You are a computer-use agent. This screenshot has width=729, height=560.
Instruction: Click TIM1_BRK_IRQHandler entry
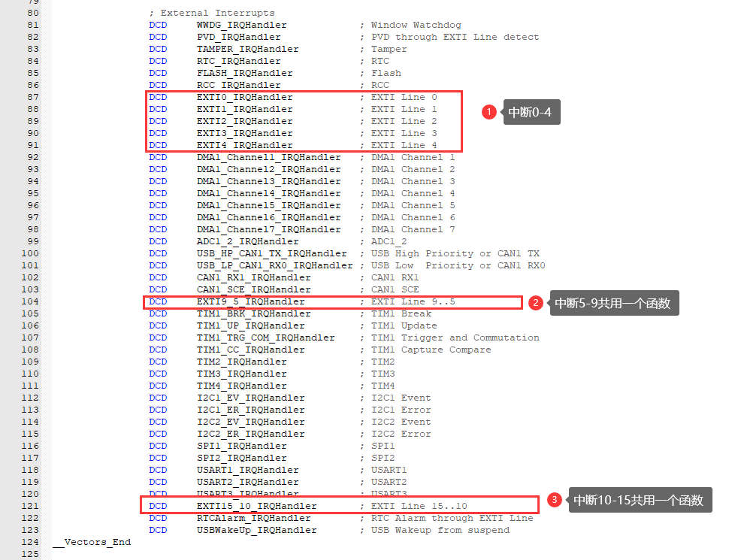click(x=254, y=314)
